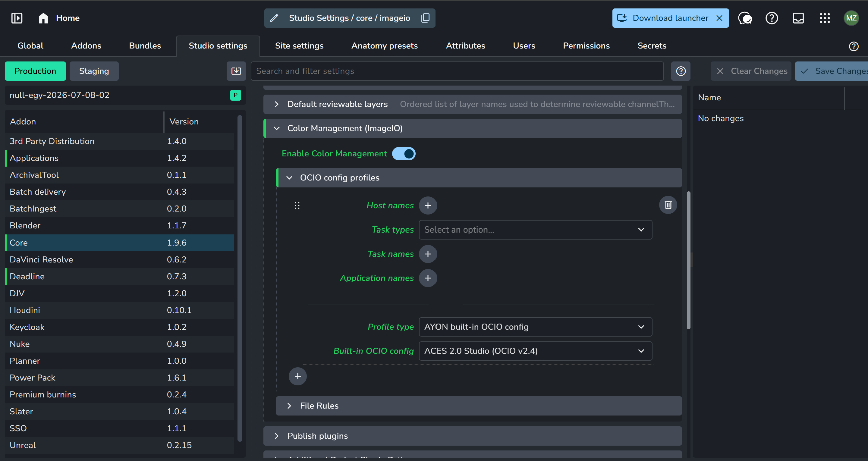Go to Home via house icon
This screenshot has height=461, width=868.
click(x=43, y=18)
